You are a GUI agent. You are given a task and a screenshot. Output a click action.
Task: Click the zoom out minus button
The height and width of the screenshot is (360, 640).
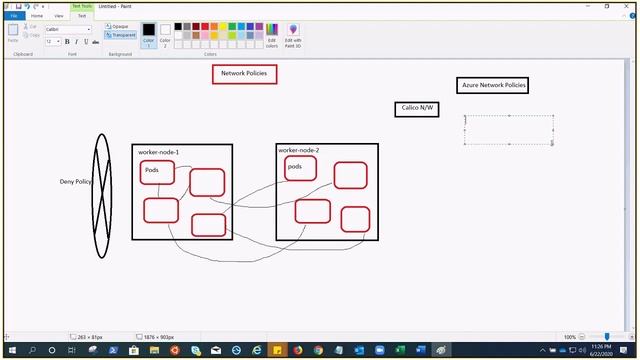582,337
